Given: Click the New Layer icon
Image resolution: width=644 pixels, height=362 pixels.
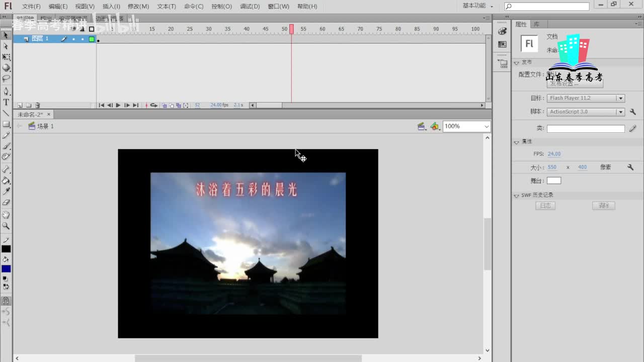Looking at the screenshot, I should (x=20, y=106).
